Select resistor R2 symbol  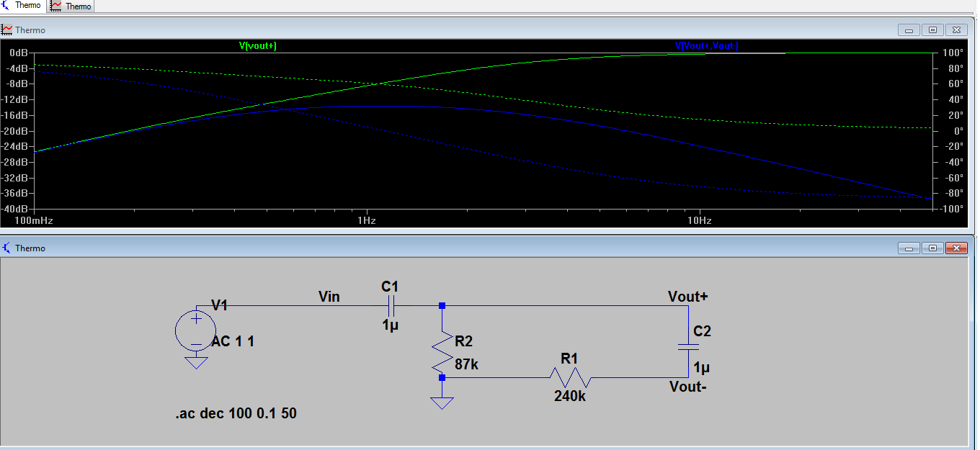(441, 352)
